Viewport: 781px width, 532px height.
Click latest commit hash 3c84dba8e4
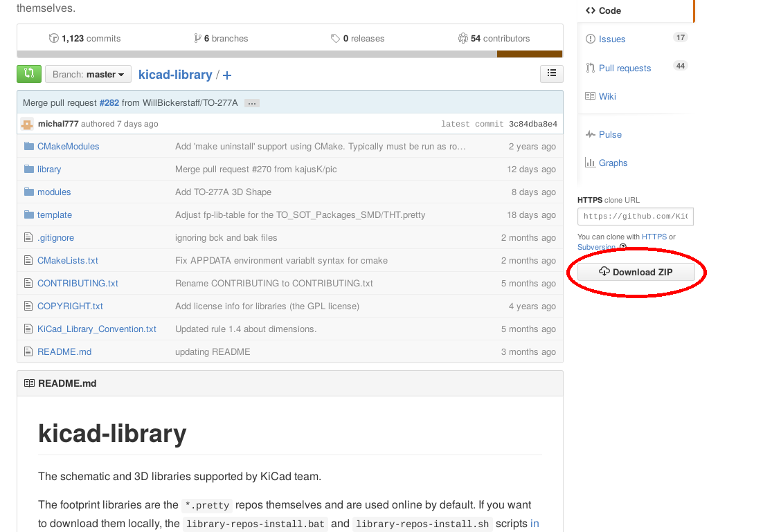(x=533, y=124)
